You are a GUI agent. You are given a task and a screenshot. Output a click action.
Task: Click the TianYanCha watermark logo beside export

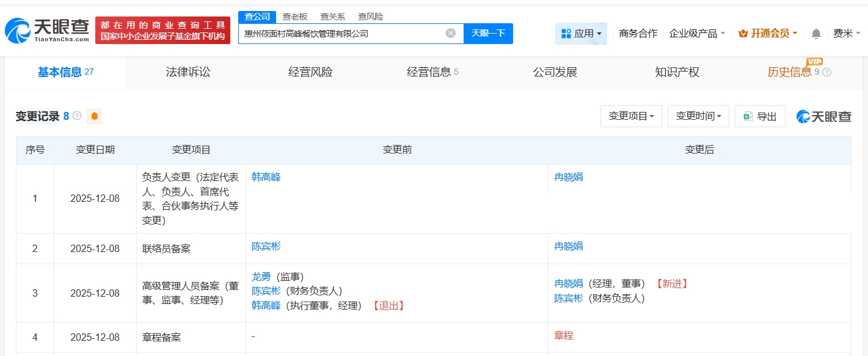824,116
